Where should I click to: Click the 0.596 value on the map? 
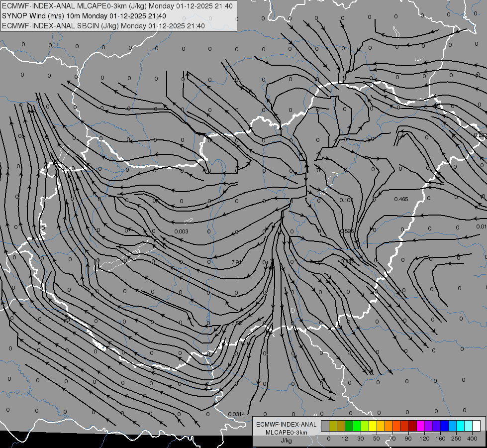pos(347,231)
